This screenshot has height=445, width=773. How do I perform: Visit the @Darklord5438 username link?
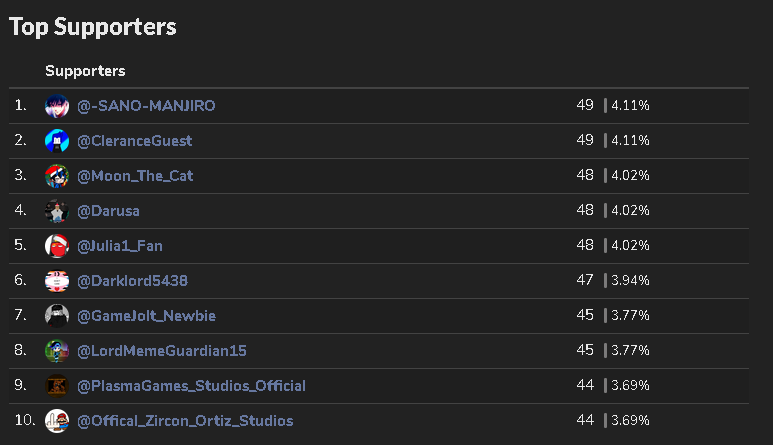132,281
